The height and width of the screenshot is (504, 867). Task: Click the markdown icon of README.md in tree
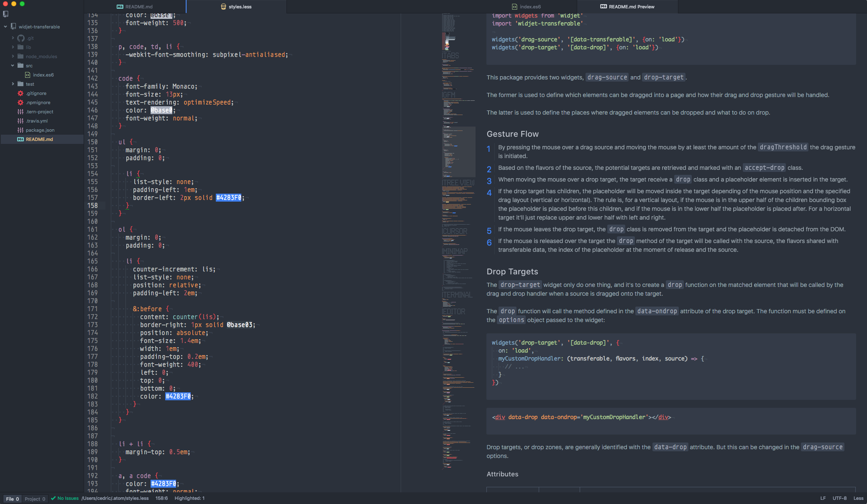pyautogui.click(x=20, y=139)
